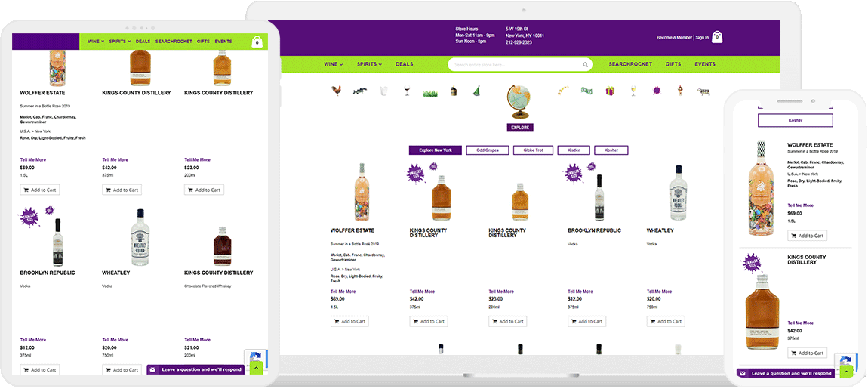Select Explore New York tab on laptop
This screenshot has width=868, height=389.
[435, 150]
